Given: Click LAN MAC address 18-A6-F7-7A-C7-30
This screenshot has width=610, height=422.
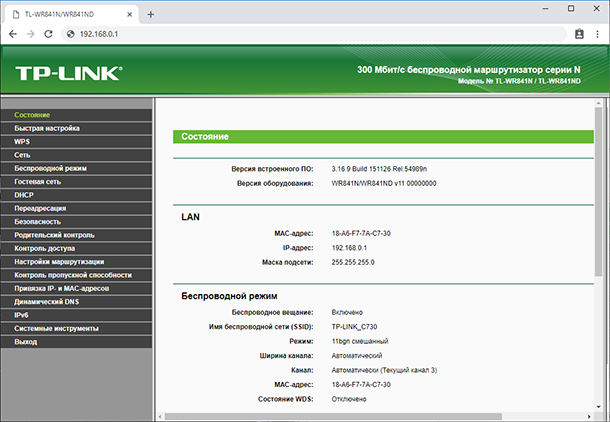Looking at the screenshot, I should point(361,233).
